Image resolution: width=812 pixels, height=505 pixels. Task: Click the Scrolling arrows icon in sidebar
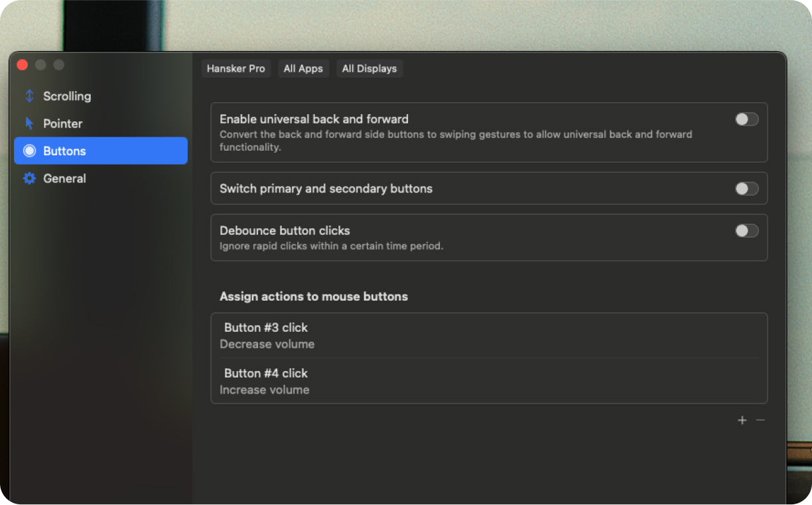pyautogui.click(x=29, y=96)
